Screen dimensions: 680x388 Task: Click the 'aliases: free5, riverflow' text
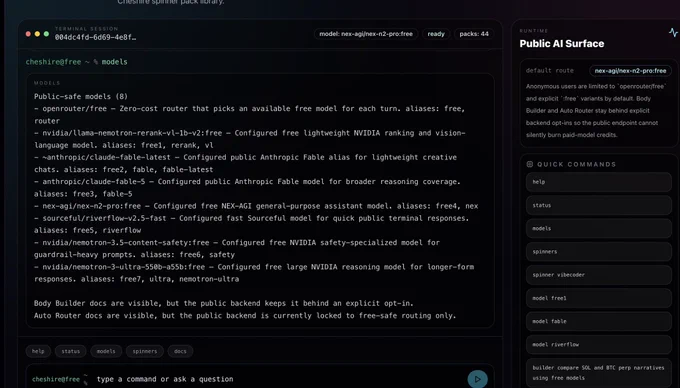tap(87, 230)
